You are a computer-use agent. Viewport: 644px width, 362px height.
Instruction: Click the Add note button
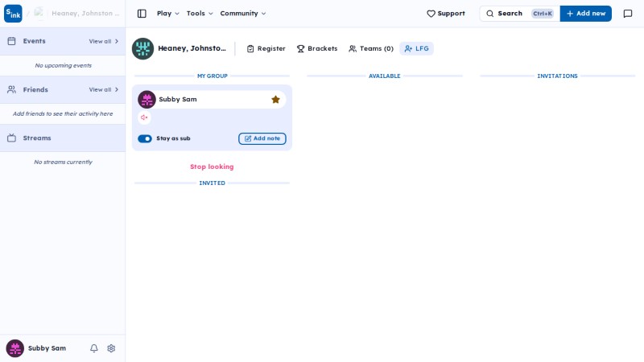point(262,138)
